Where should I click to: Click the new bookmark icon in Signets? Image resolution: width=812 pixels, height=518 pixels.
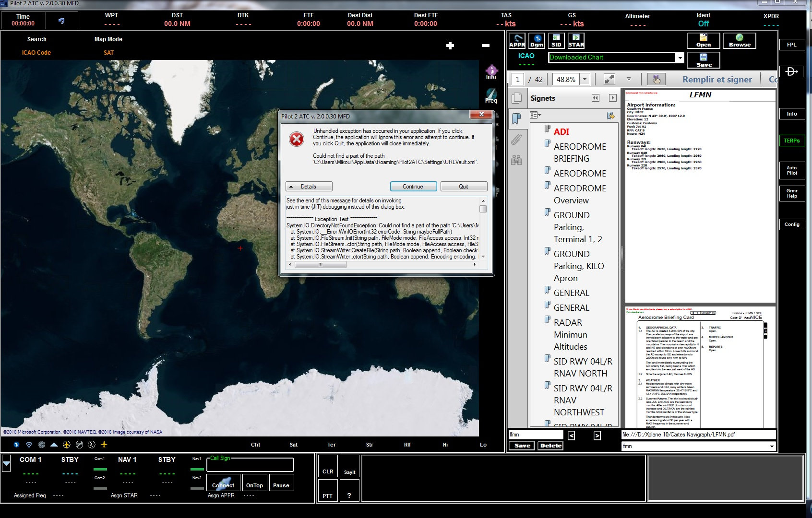coord(610,115)
